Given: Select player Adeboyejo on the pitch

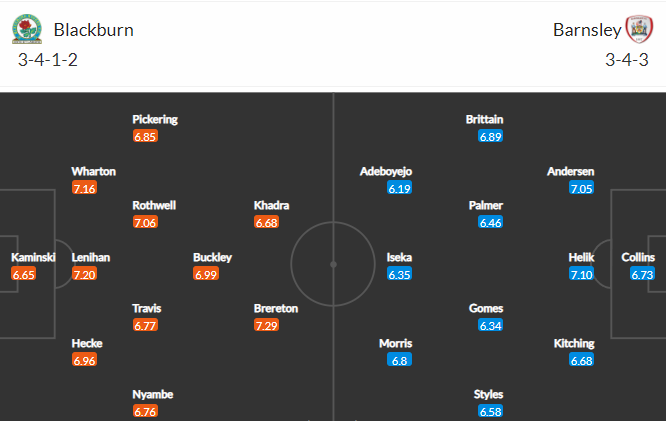Looking at the screenshot, I should pos(386,172).
